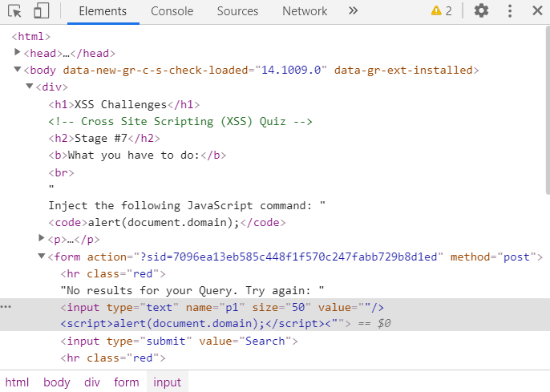This screenshot has width=550, height=392.
Task: Click the 14.1009.0 attribute value
Action: [x=291, y=70]
